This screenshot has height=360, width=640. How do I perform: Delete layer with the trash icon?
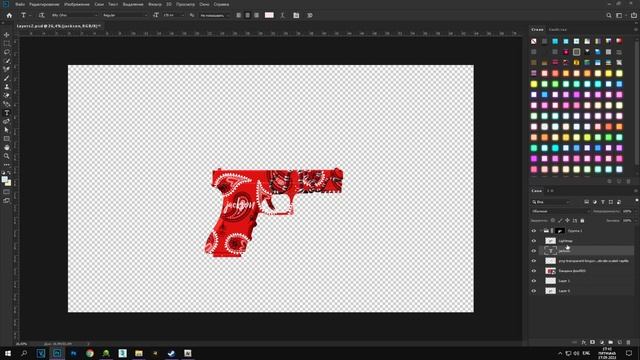[629, 342]
